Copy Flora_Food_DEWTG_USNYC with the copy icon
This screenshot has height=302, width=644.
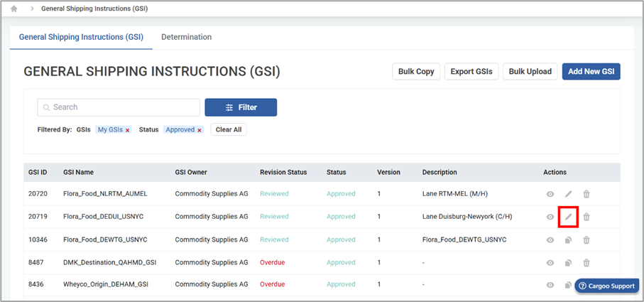(569, 240)
